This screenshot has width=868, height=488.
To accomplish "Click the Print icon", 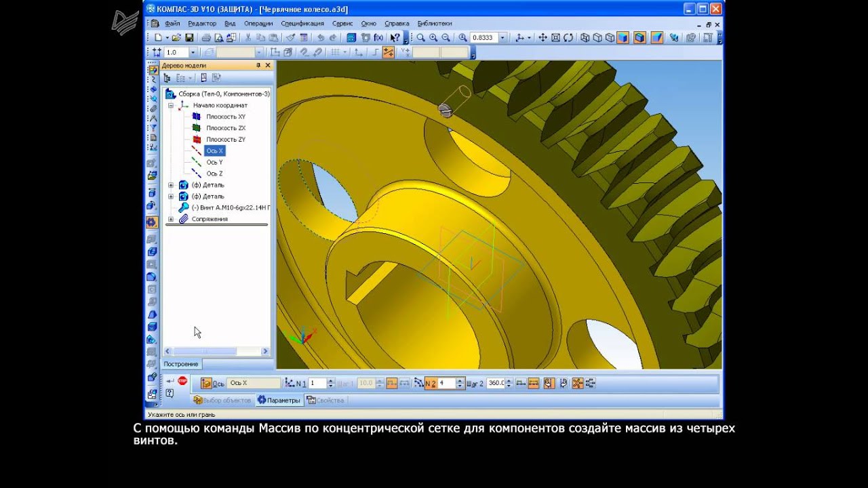I will coord(206,38).
